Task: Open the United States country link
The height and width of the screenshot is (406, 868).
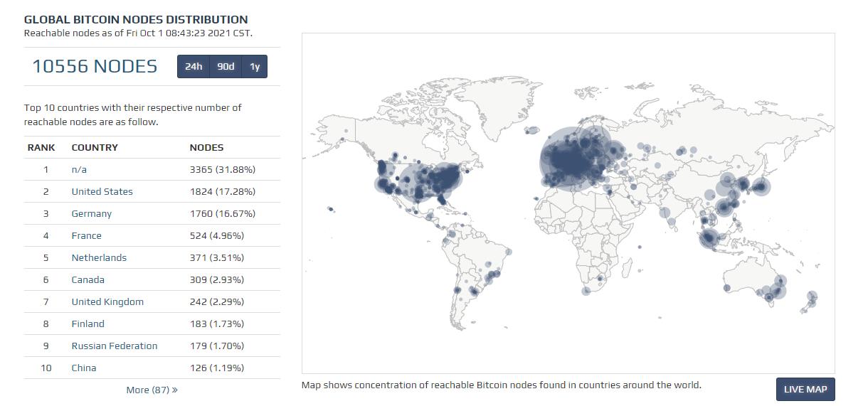Action: point(102,191)
